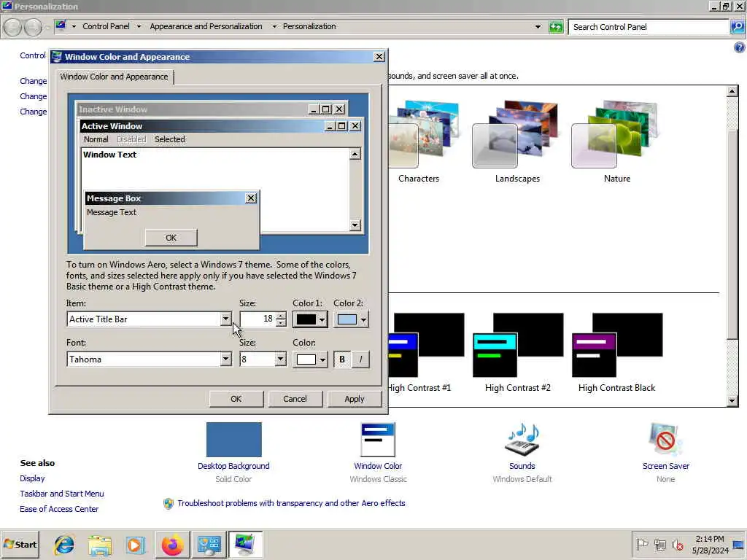Image resolution: width=747 pixels, height=560 pixels.
Task: Select the Window Color and Appearance tab
Action: (114, 77)
